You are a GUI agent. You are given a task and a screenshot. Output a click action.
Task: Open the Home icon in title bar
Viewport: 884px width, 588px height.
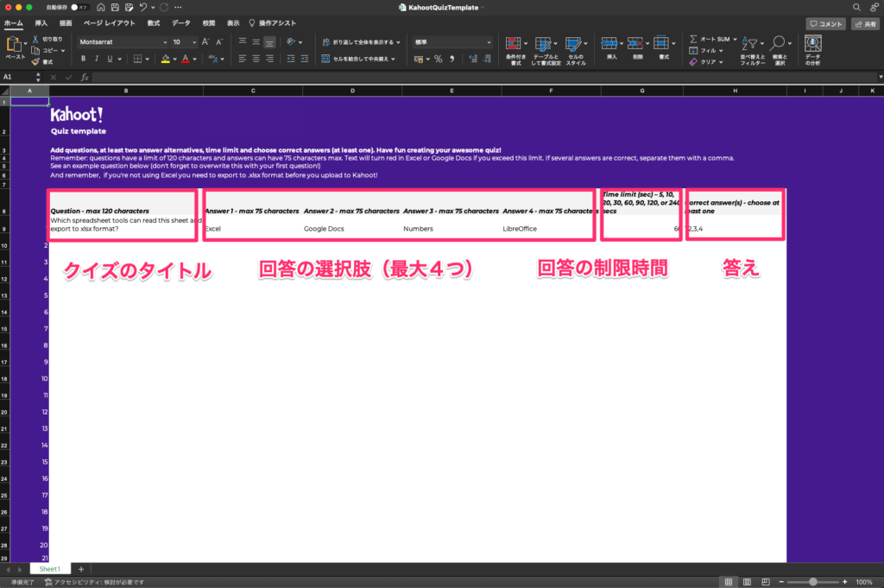tap(100, 7)
